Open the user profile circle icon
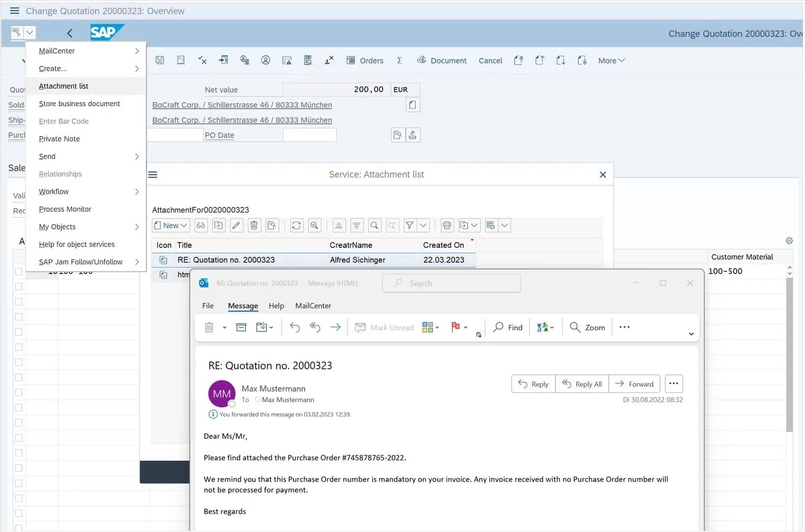 265,60
